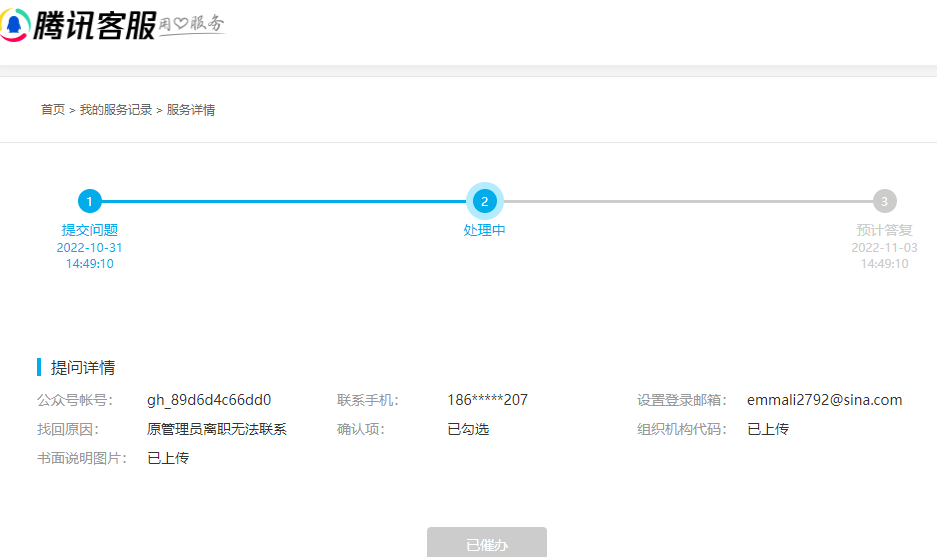Select step 2 处理中 circle marker
This screenshot has height=557, width=937.
click(485, 201)
